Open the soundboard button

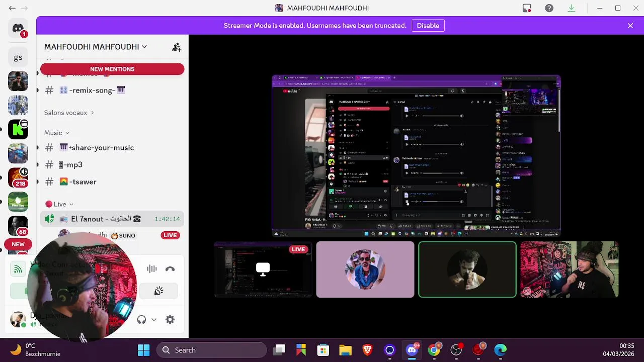coord(158,291)
